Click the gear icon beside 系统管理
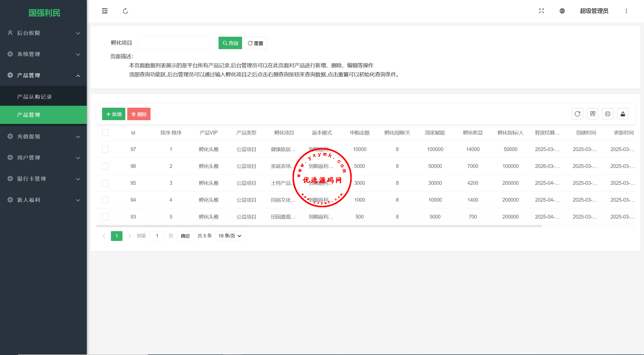Viewport: 644px width, 355px height. click(10, 54)
